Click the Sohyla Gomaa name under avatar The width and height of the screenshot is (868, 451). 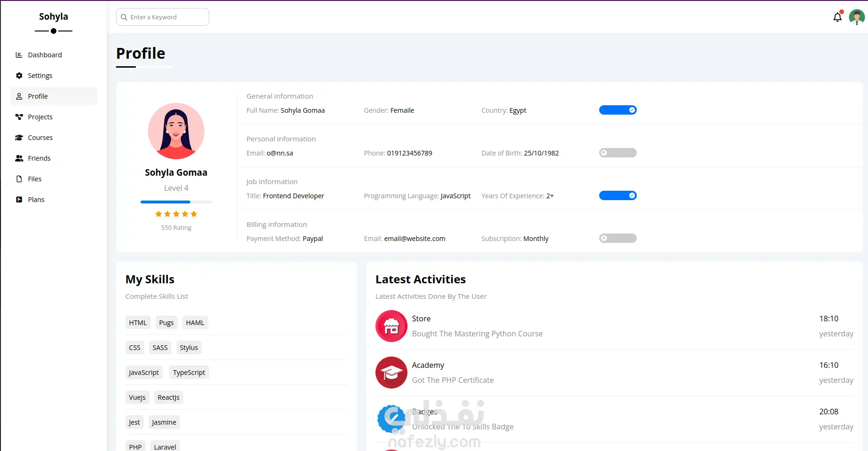pos(176,172)
